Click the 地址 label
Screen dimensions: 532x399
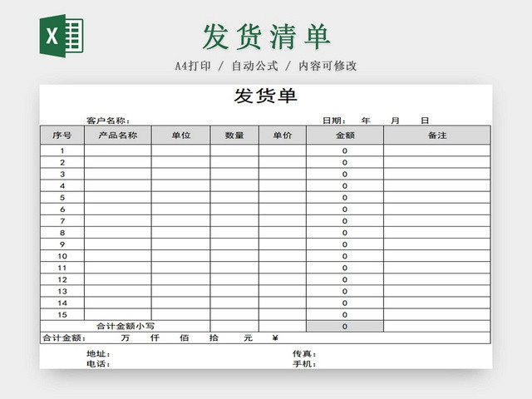click(x=98, y=354)
